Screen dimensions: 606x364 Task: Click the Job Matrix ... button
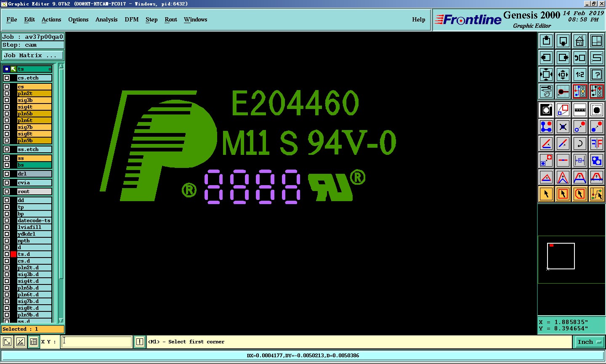coord(33,56)
